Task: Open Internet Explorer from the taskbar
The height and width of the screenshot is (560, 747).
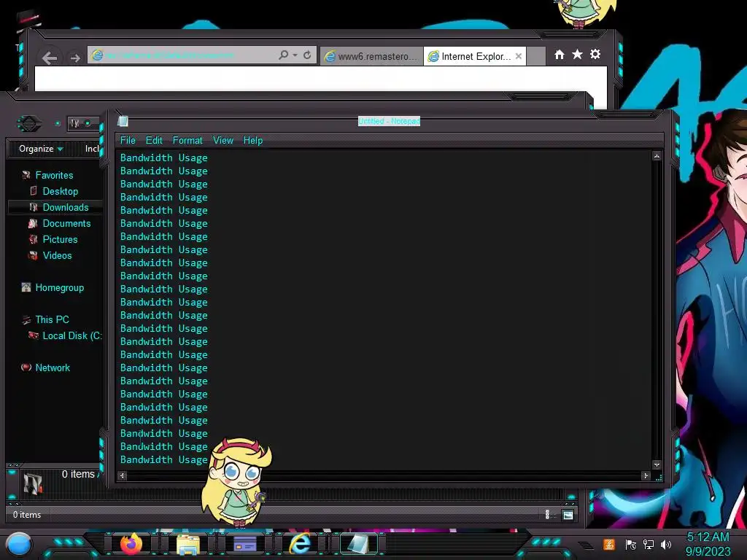Action: (301, 543)
